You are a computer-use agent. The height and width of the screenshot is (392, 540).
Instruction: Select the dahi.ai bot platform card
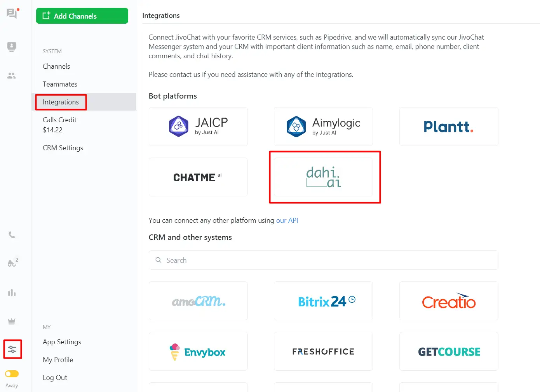(x=323, y=177)
